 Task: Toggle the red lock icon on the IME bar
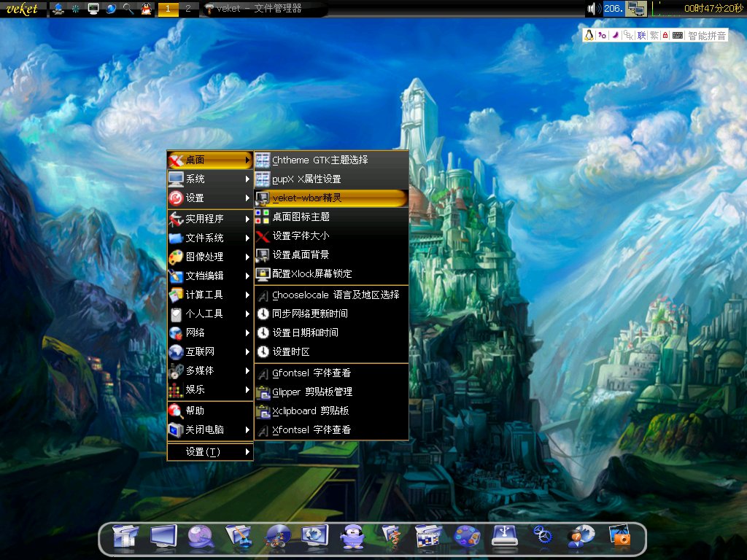pos(665,35)
